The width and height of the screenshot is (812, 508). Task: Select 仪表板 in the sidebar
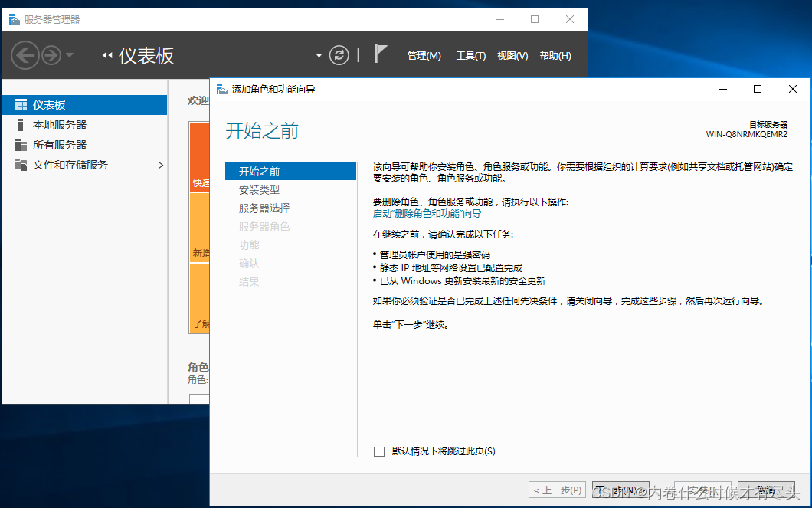84,105
